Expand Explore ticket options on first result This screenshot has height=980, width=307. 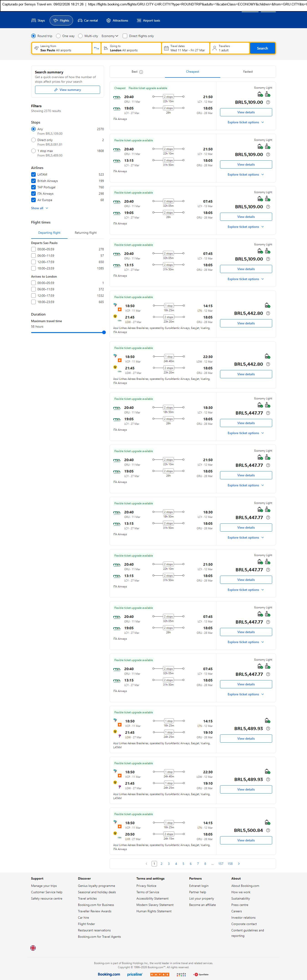(x=246, y=122)
